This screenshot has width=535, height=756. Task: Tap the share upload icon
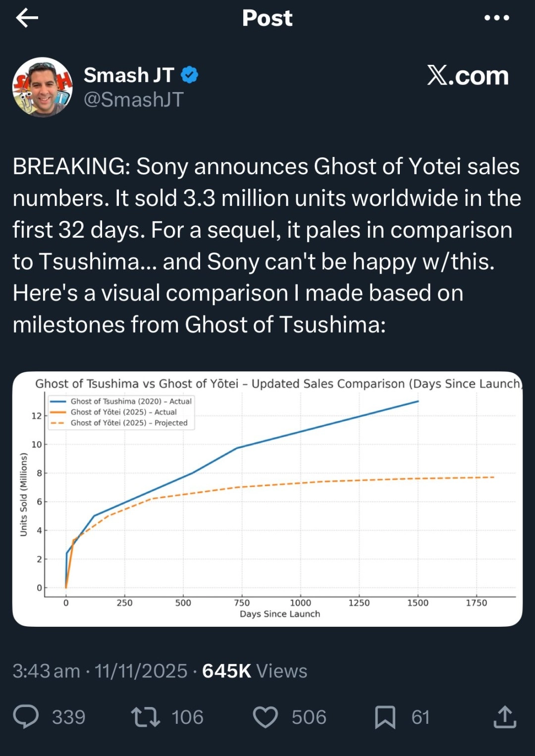pos(505,717)
